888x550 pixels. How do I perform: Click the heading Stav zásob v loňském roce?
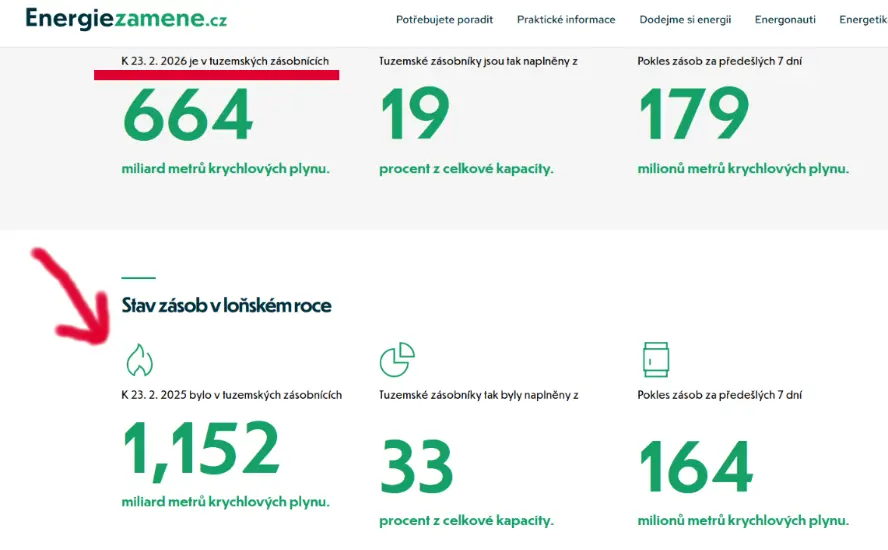226,304
